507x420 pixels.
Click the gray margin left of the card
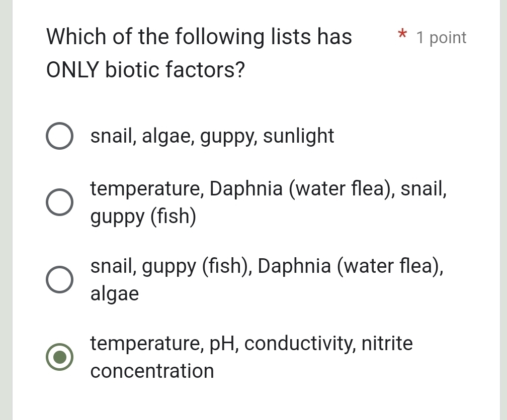coord(5,201)
